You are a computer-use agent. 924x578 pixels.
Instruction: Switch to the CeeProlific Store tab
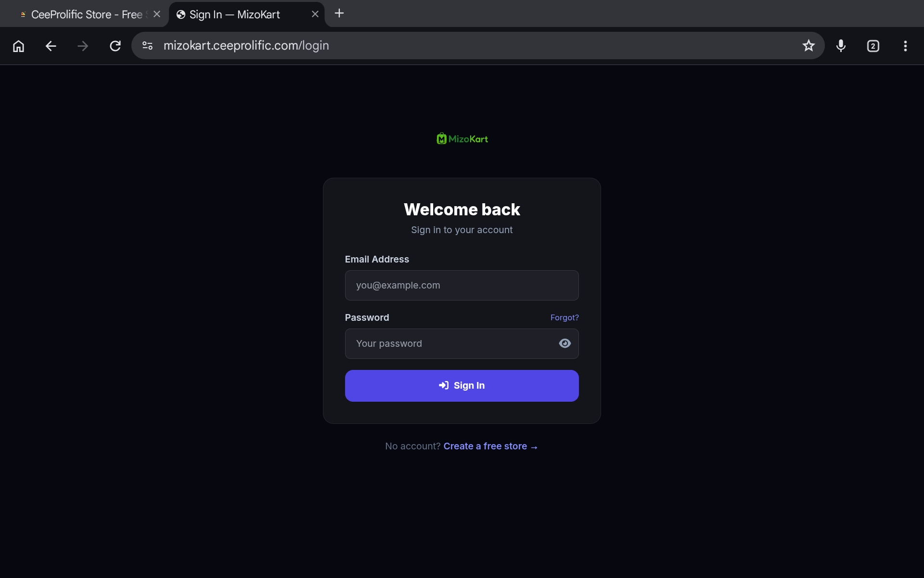tap(84, 14)
